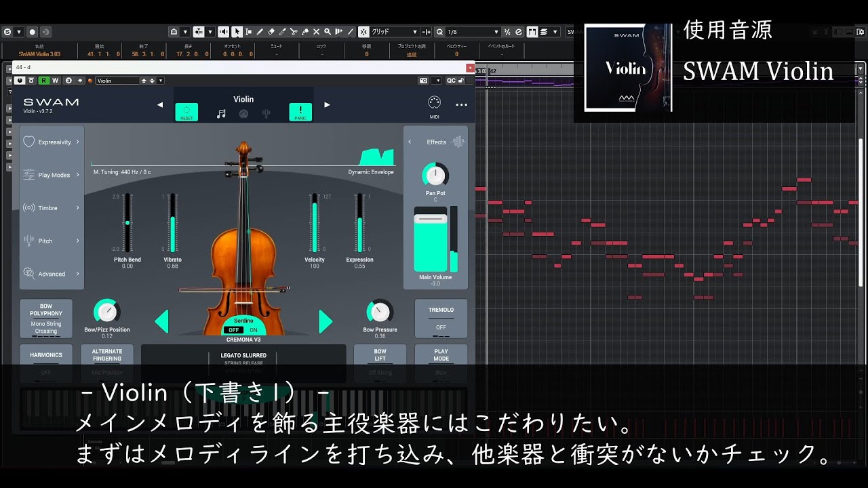Select the Mute X tool

[316, 31]
